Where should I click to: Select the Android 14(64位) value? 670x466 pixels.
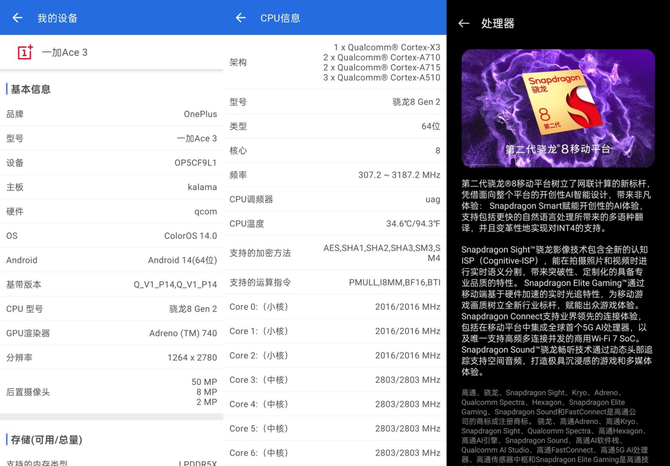click(182, 260)
